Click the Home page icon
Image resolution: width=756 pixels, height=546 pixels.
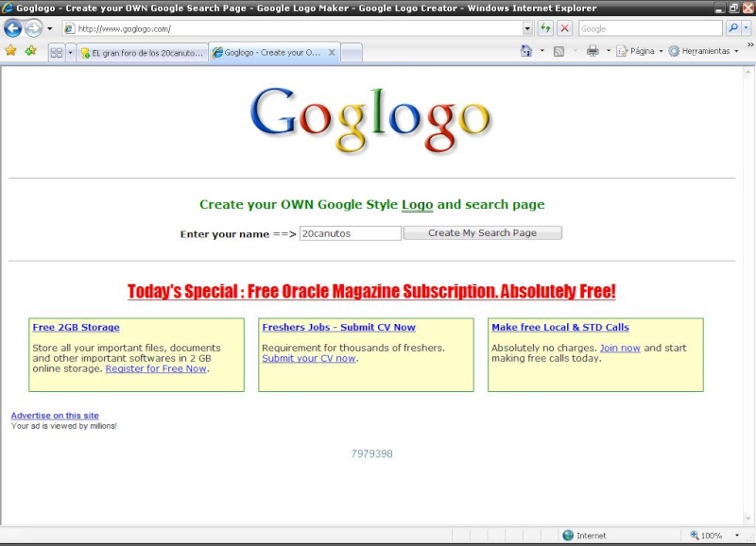tap(526, 51)
